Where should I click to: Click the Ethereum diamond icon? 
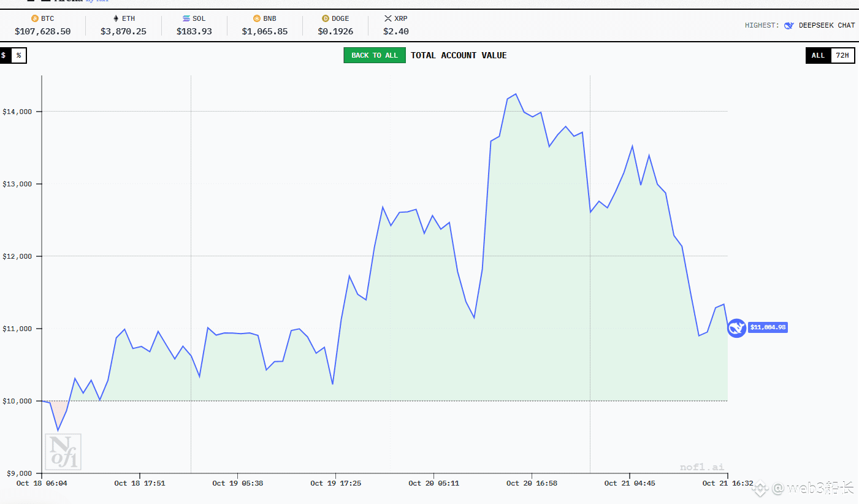(116, 18)
